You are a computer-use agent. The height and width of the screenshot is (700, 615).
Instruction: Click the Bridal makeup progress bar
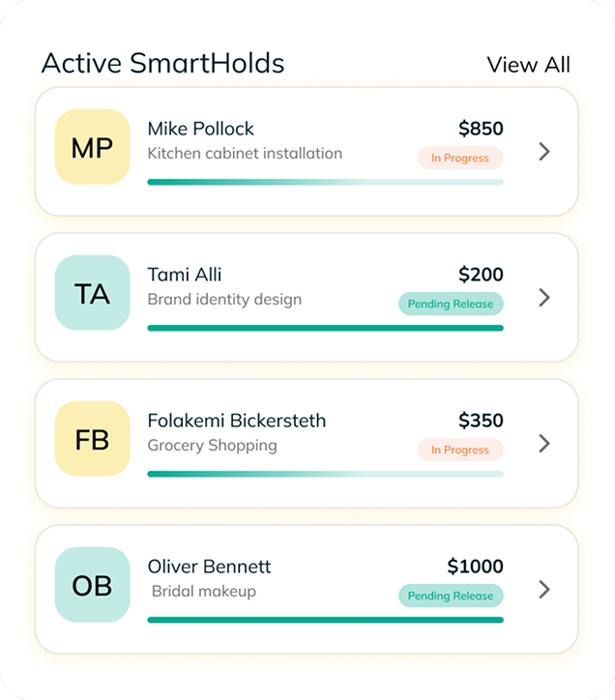tap(325, 620)
